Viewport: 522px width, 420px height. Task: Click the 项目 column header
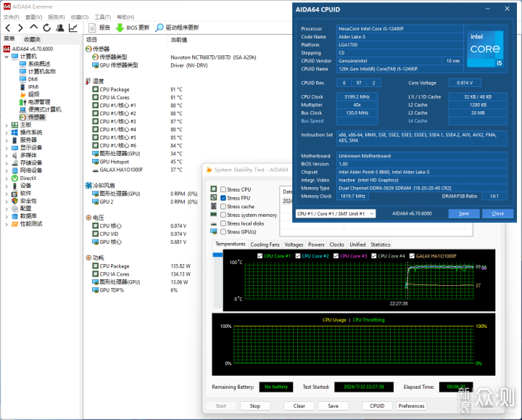coord(91,40)
